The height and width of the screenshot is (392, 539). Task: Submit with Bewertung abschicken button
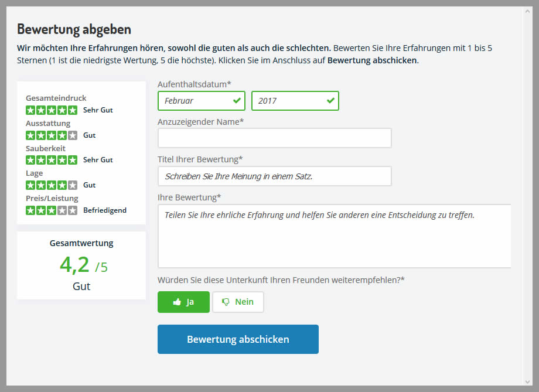(238, 339)
